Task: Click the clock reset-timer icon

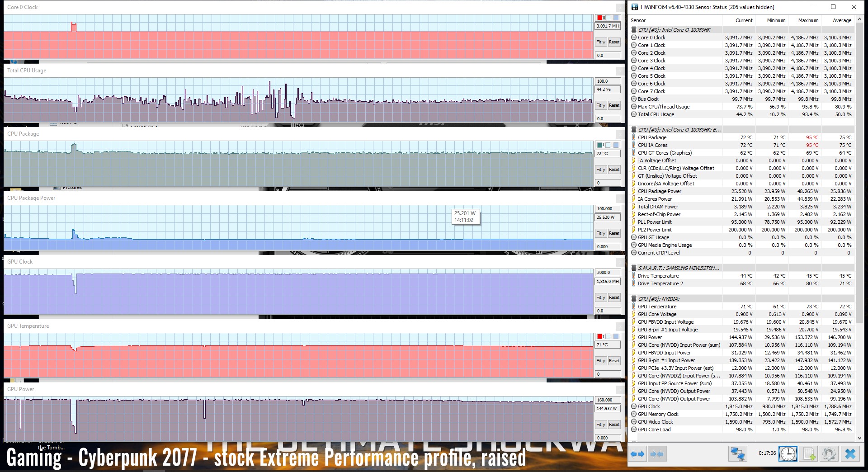Action: pos(788,454)
